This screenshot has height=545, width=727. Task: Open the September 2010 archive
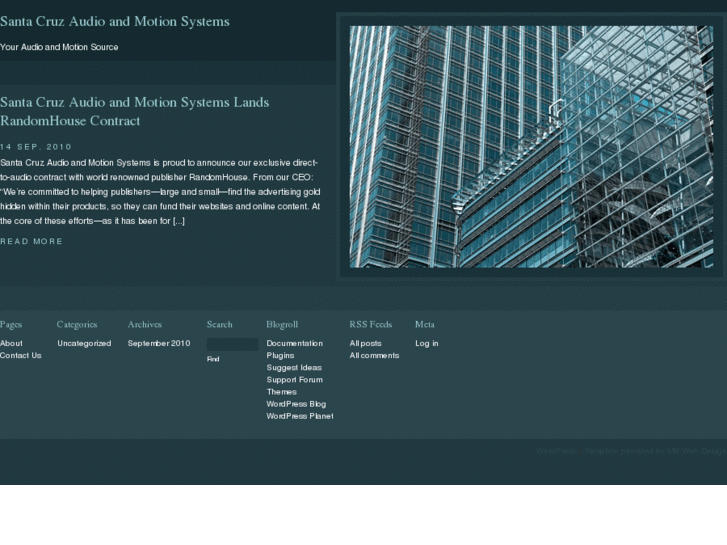coord(159,343)
